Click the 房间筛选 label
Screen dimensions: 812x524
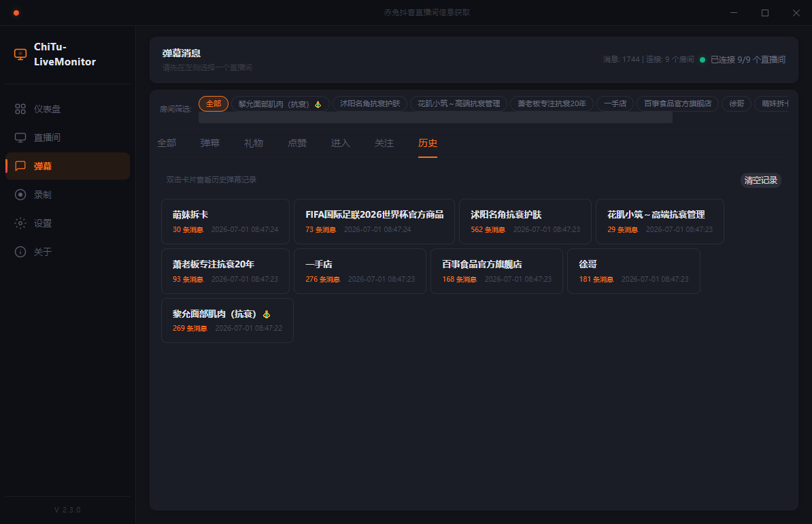point(175,110)
